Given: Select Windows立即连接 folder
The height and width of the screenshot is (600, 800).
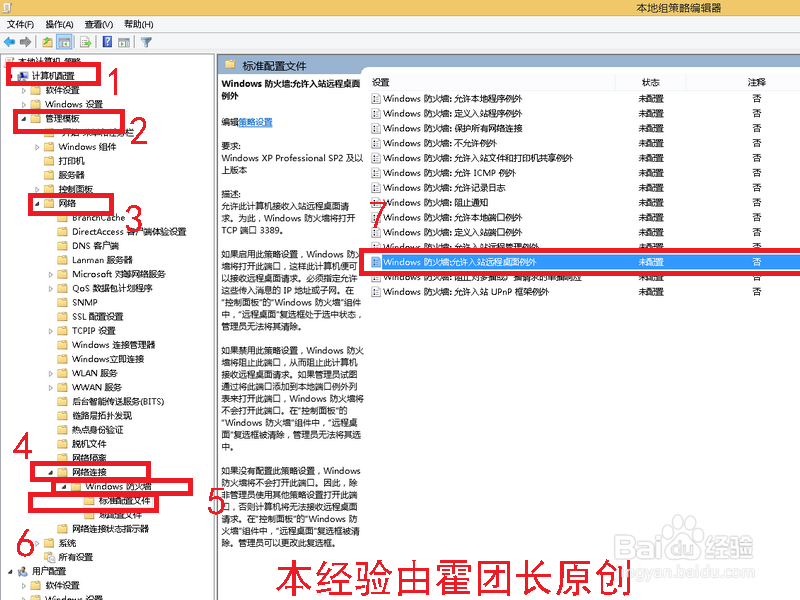Looking at the screenshot, I should 108,359.
